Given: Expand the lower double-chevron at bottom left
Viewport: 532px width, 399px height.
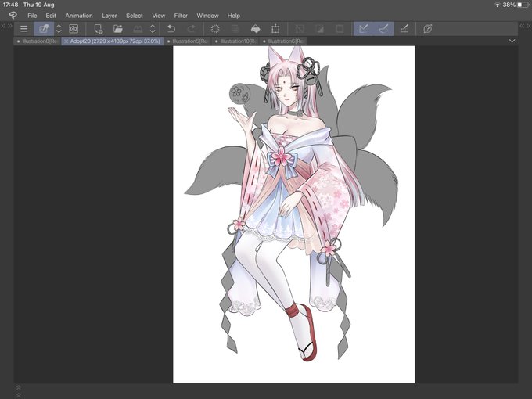Looking at the screenshot, I should coord(19,395).
